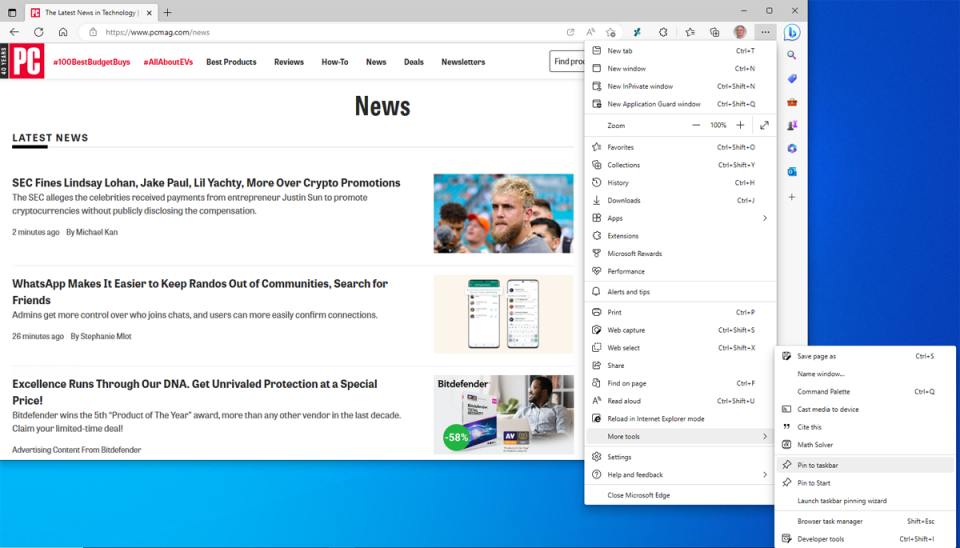The width and height of the screenshot is (960, 548).
Task: Open History from the menu
Action: pyautogui.click(x=680, y=182)
